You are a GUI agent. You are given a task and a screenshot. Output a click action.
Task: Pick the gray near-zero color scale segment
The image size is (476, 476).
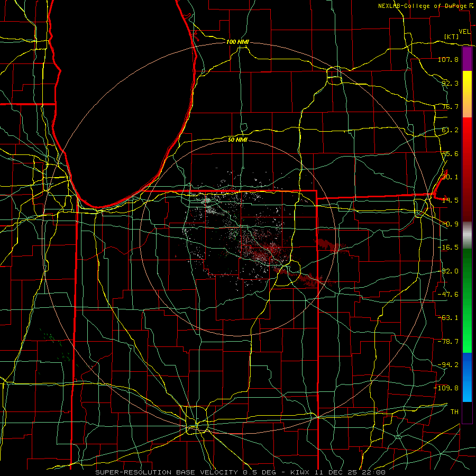[467, 235]
